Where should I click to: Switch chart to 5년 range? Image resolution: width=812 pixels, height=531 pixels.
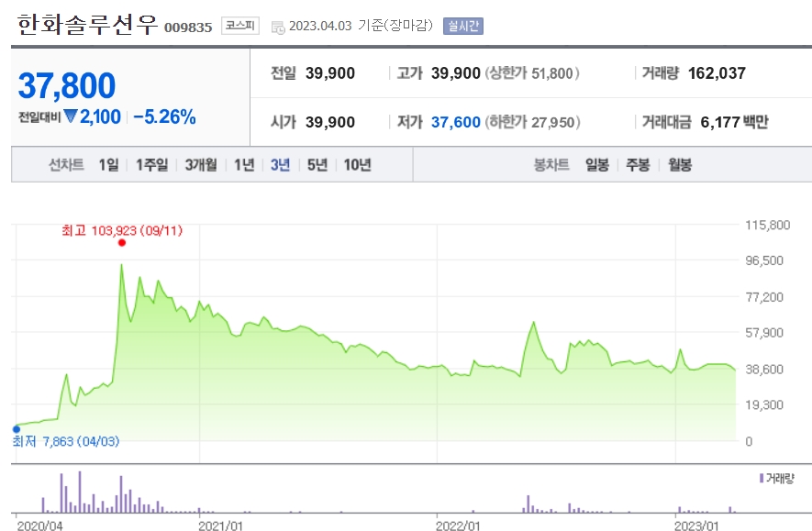coord(317,164)
